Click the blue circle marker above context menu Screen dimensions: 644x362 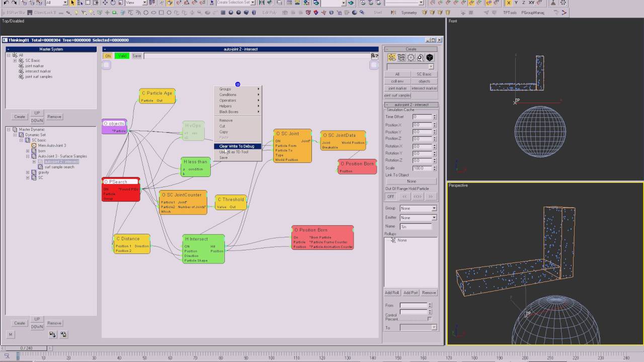[x=237, y=84]
